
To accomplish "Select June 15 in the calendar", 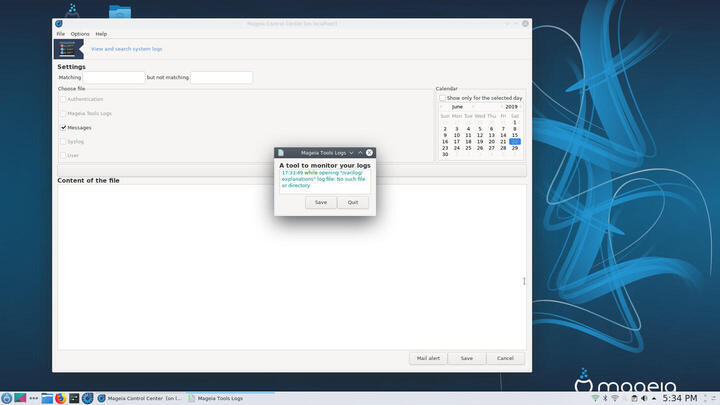I will pyautogui.click(x=515, y=135).
